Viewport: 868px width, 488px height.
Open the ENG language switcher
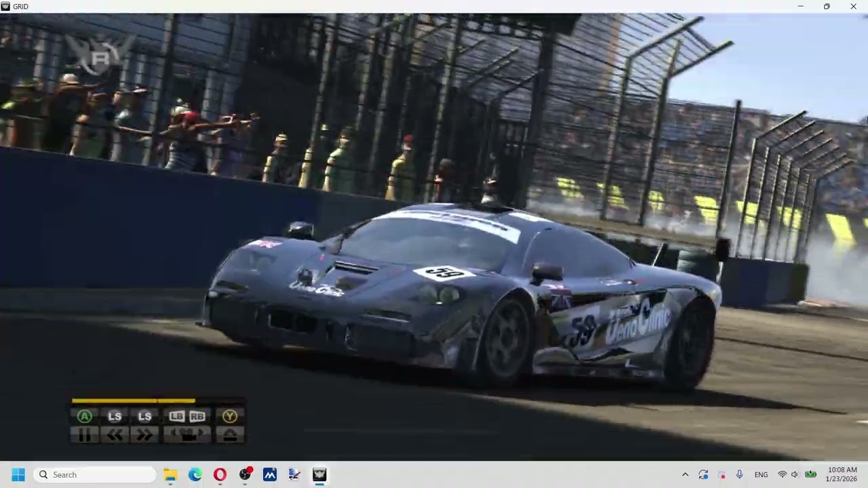point(761,474)
